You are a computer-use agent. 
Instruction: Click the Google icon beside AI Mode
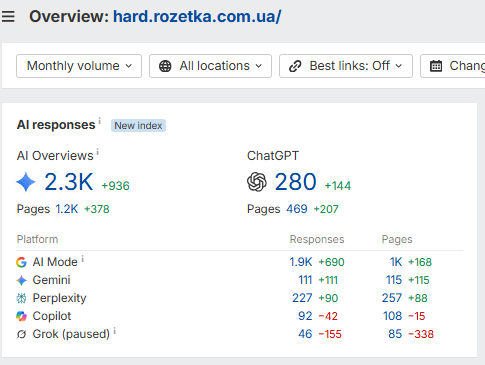[21, 262]
